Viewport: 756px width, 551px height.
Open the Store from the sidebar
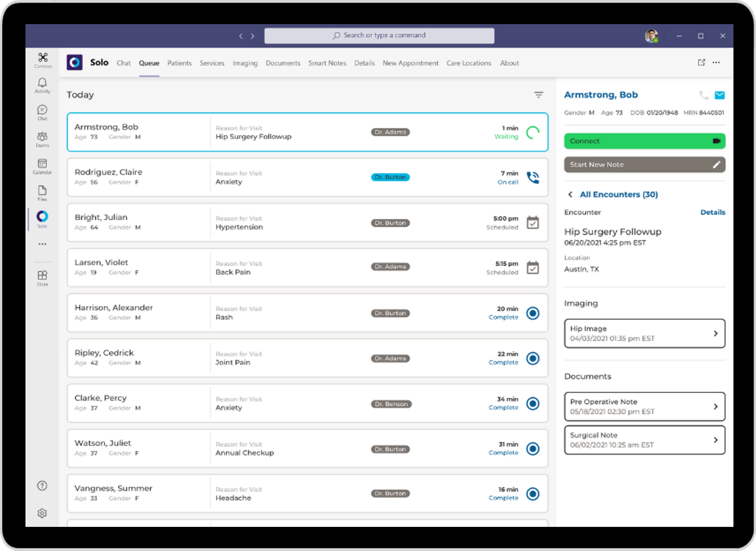(x=42, y=276)
